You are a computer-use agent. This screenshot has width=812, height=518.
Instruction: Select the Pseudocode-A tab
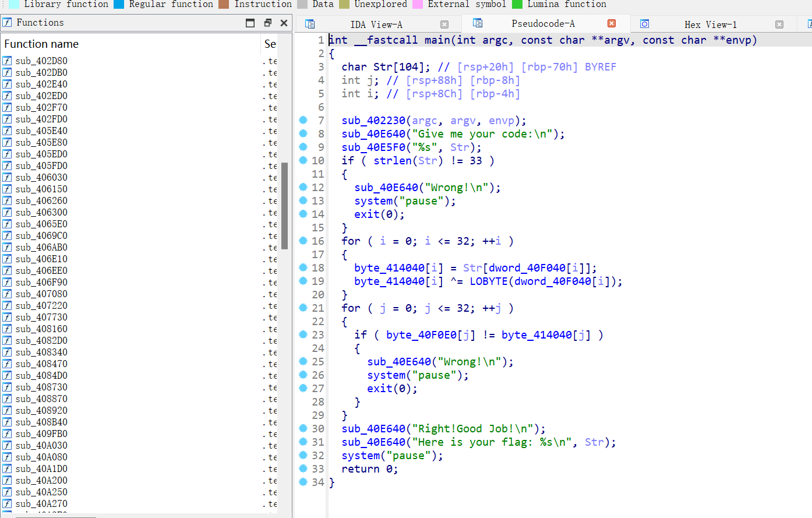tap(542, 24)
